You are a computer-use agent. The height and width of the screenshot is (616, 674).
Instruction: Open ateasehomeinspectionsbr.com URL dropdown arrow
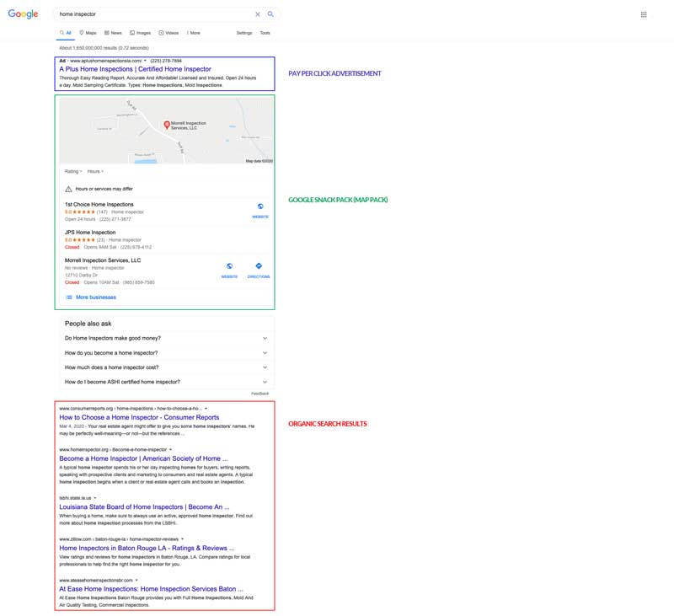click(x=136, y=581)
